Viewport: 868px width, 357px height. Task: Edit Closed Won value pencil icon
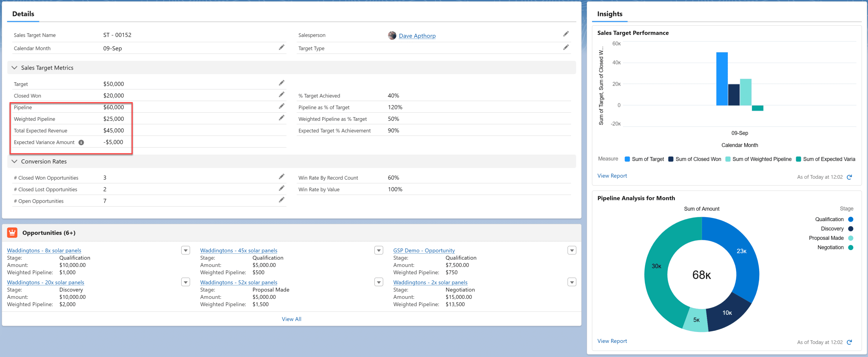tap(281, 95)
